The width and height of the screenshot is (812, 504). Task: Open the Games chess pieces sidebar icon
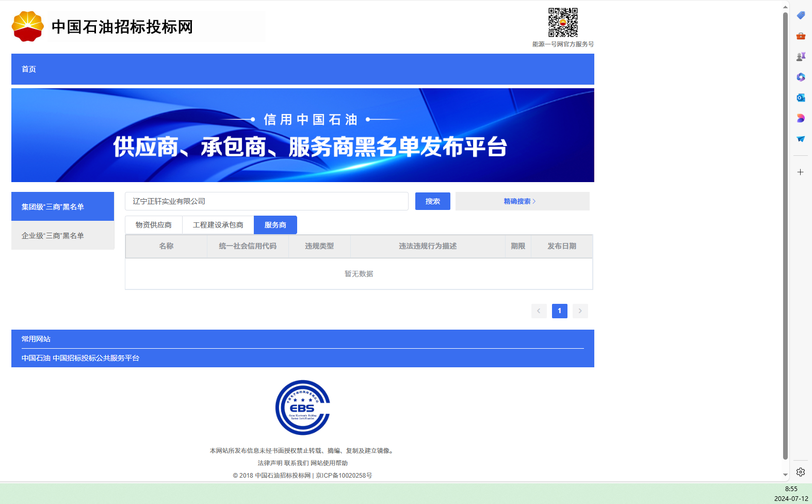click(x=801, y=57)
